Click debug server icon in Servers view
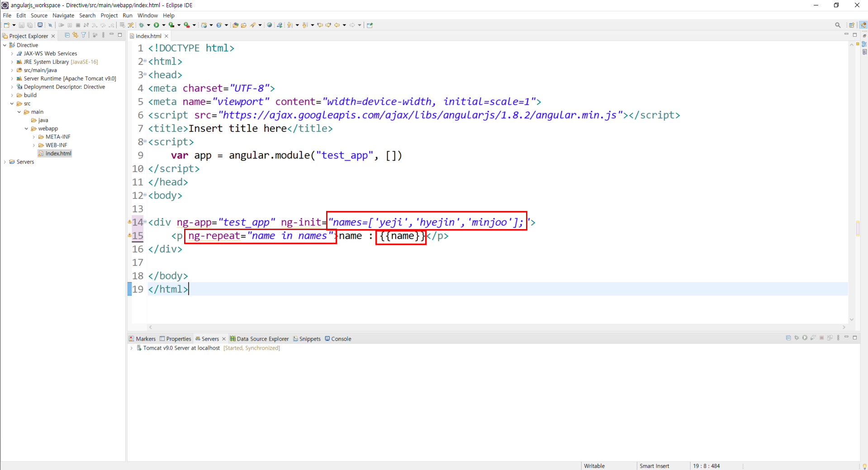This screenshot has width=868, height=470. [x=797, y=338]
